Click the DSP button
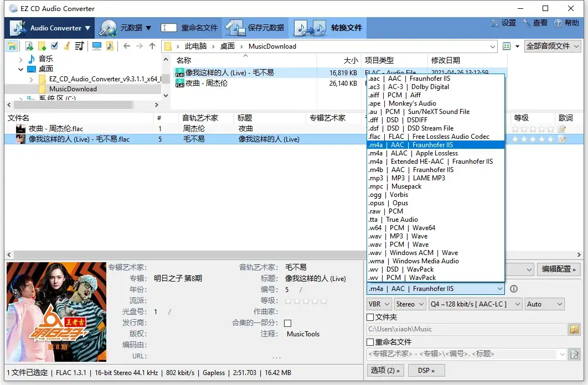 tap(426, 370)
